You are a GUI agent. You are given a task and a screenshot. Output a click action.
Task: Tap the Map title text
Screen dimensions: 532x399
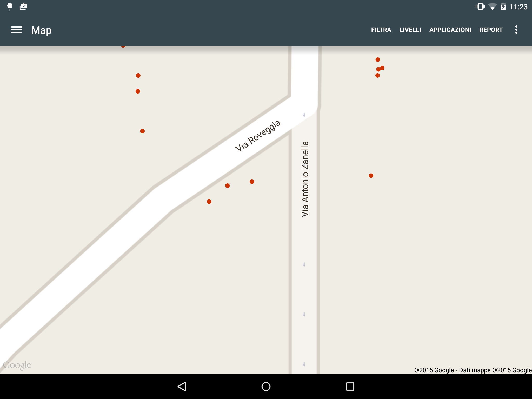click(42, 30)
